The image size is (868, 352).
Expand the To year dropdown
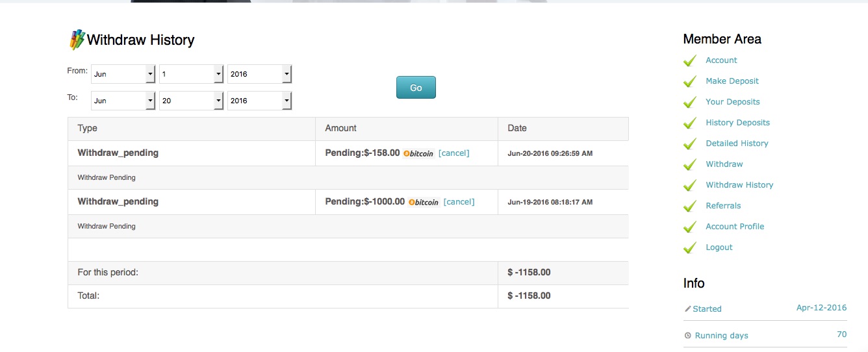pos(259,101)
